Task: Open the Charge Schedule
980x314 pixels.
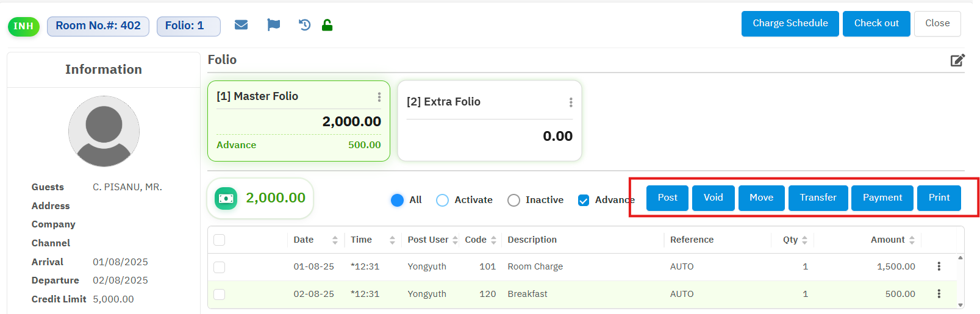Action: tap(790, 24)
